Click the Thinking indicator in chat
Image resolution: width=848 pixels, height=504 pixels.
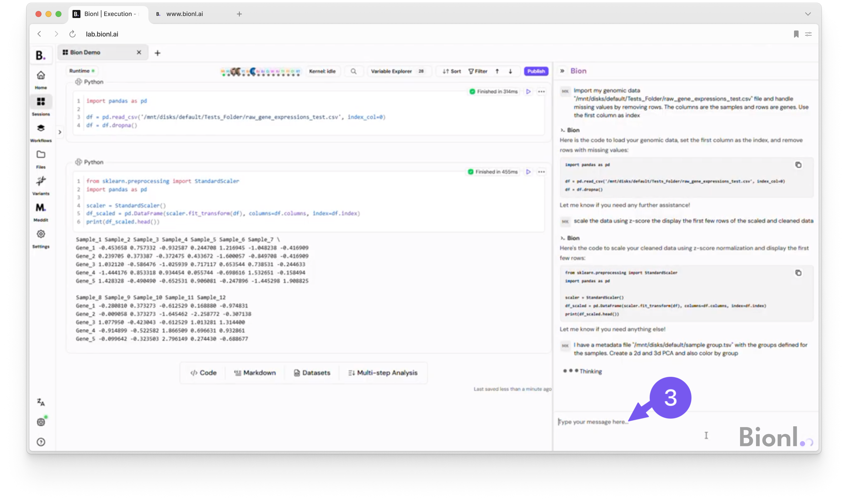[582, 372]
